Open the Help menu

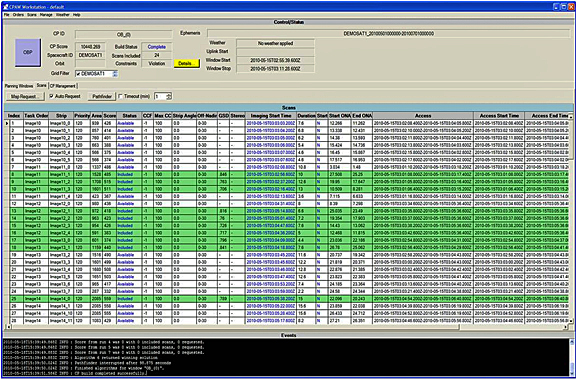point(76,15)
